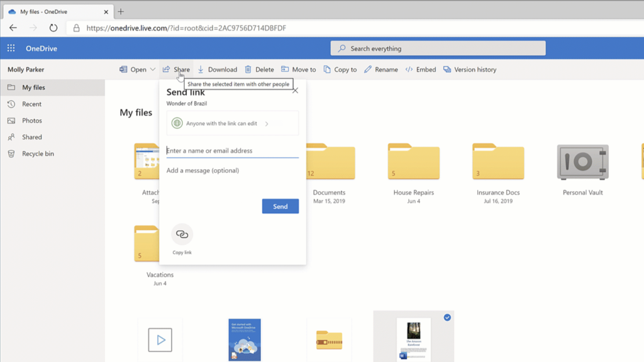Click the name or email address field
The image size is (644, 362).
click(233, 151)
